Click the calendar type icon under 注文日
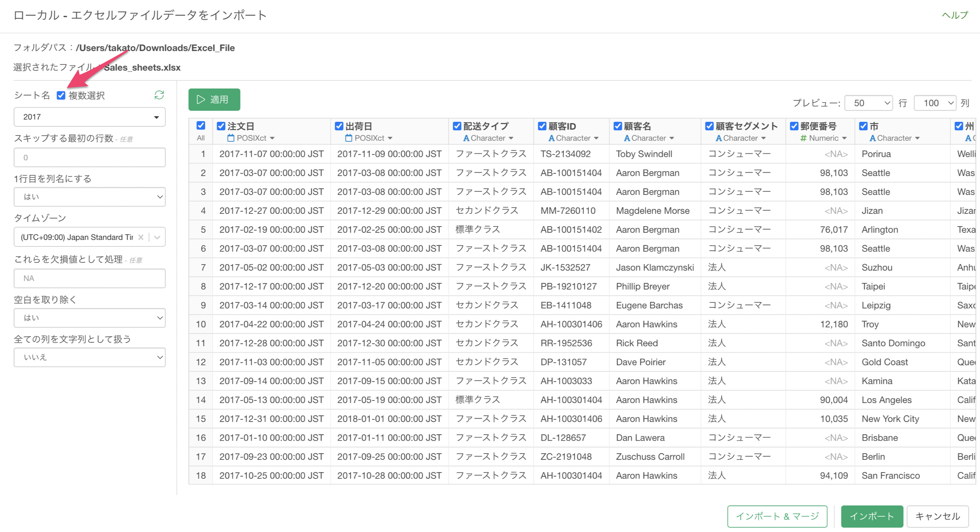 pyautogui.click(x=231, y=138)
